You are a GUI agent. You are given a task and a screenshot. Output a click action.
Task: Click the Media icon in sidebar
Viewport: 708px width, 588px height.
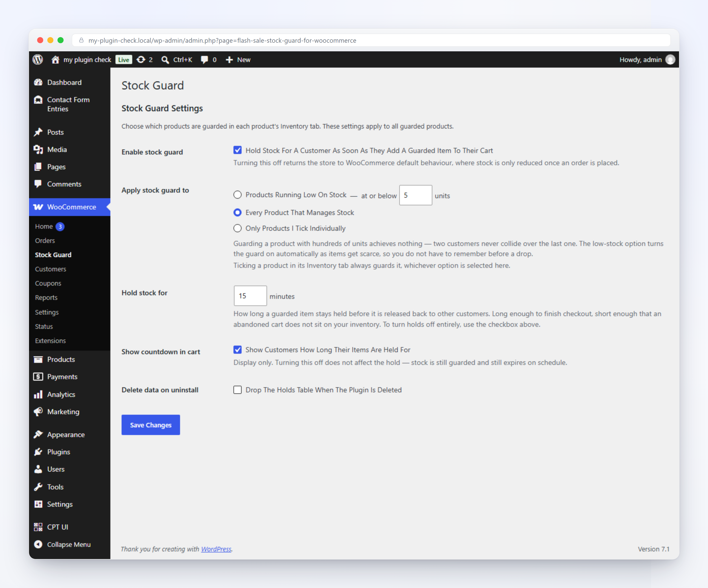(x=38, y=149)
